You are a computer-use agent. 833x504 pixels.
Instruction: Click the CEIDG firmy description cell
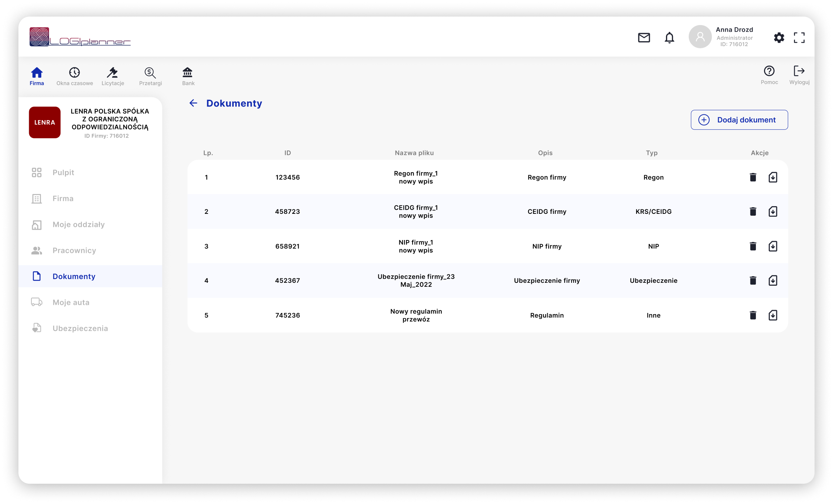(547, 212)
